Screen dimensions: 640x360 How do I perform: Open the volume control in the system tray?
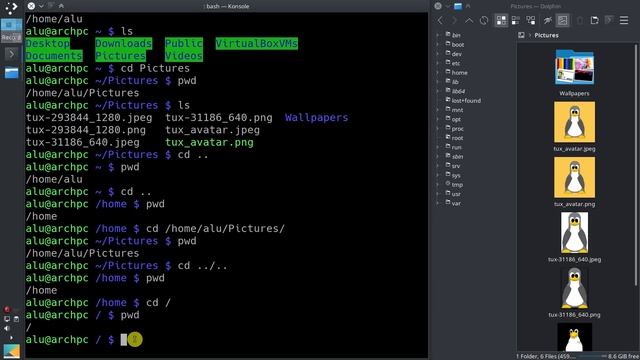tap(7, 328)
